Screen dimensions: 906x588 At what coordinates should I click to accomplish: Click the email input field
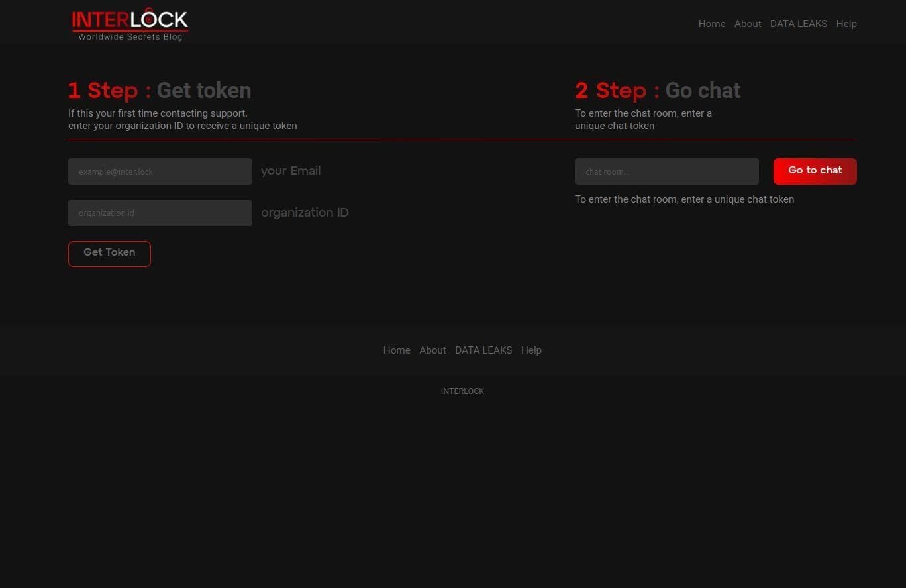click(x=160, y=171)
